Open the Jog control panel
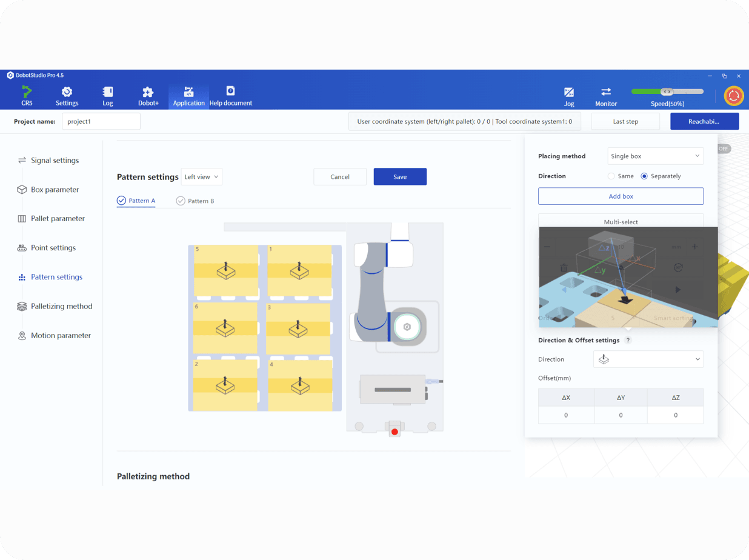749x560 pixels. pyautogui.click(x=569, y=95)
